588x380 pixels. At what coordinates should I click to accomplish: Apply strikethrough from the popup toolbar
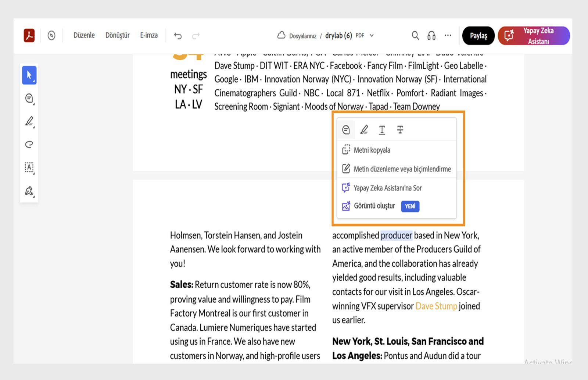[x=400, y=129]
